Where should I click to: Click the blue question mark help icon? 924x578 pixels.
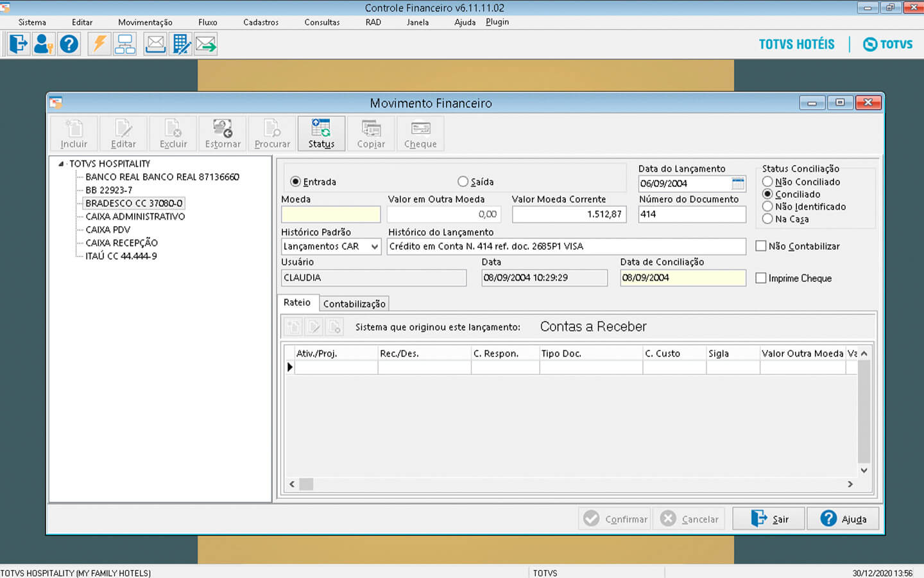tap(69, 44)
